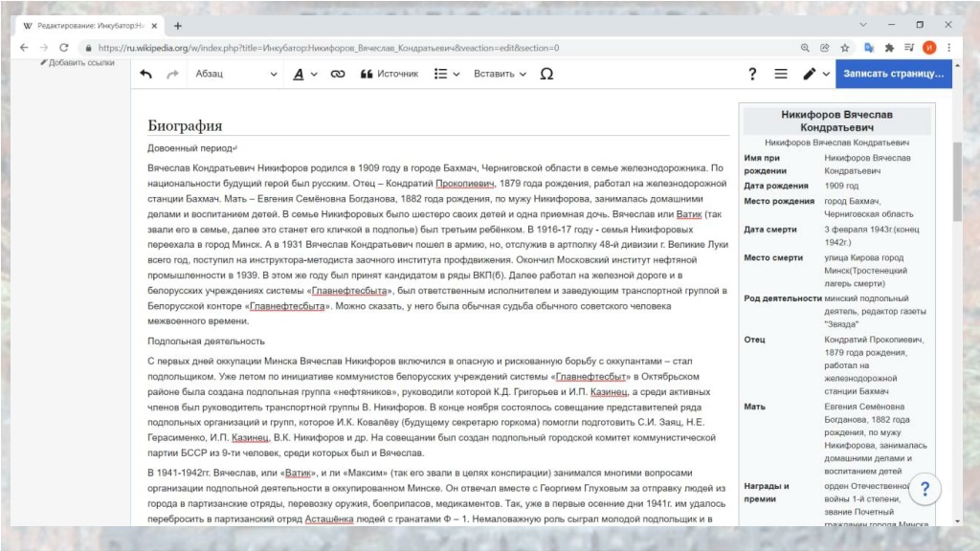Click the infobox label Дата рождения
This screenshot has width=980, height=551.
click(776, 186)
